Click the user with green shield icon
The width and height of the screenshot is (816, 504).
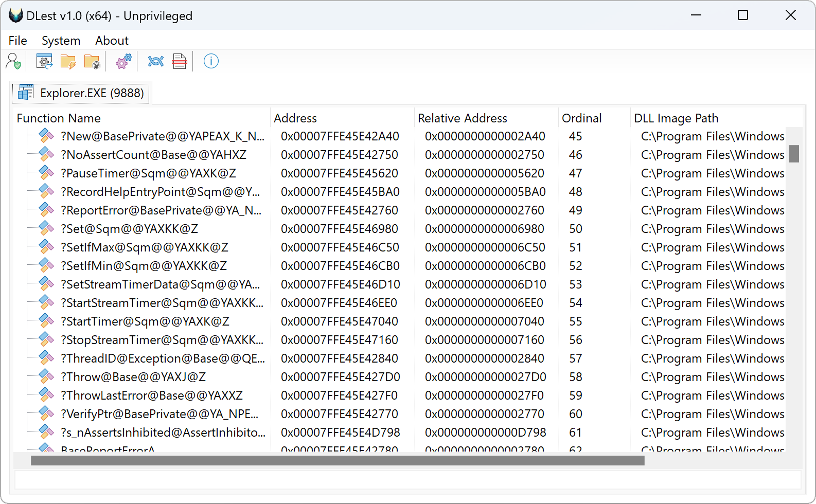coord(13,61)
